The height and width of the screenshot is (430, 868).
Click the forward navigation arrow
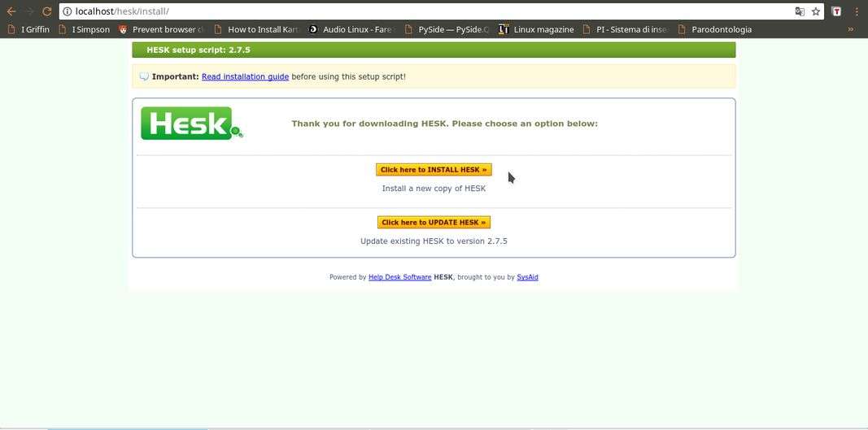(x=29, y=11)
